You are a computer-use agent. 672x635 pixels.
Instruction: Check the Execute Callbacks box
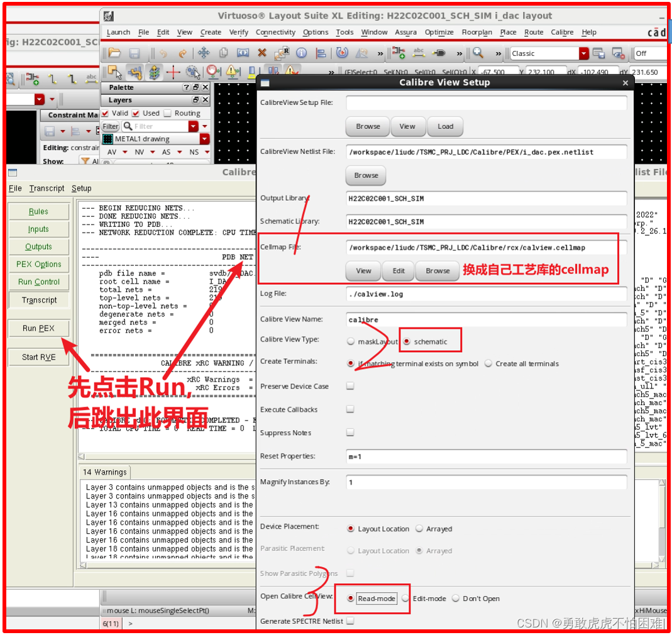[x=350, y=409]
